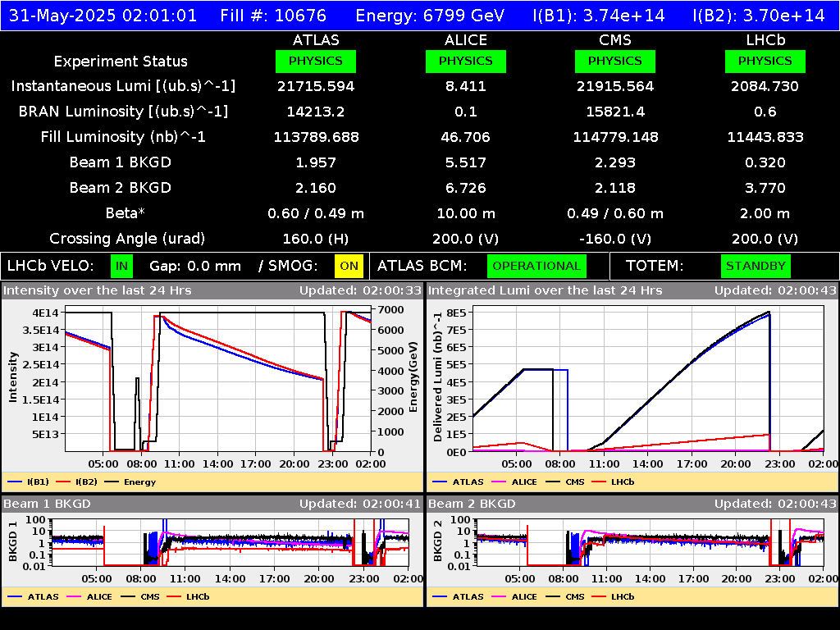The height and width of the screenshot is (630, 840).
Task: Click the LHCb VELO green IN indicator
Action: pos(121,267)
